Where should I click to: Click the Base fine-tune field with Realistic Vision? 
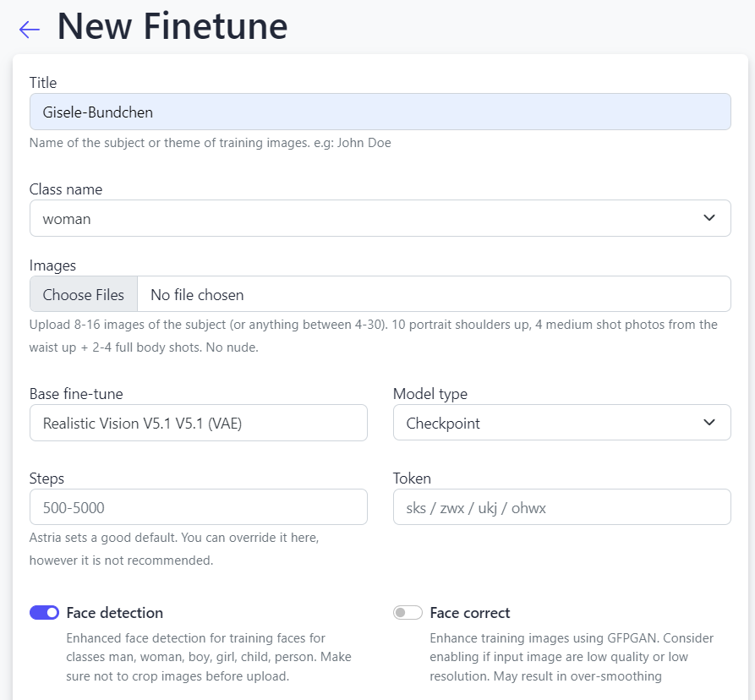pyautogui.click(x=198, y=423)
